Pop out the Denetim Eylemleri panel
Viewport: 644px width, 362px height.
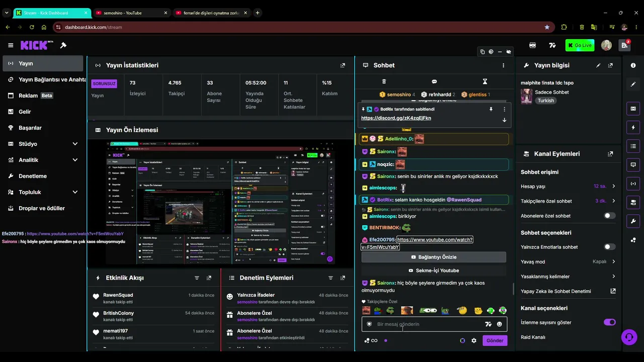[x=343, y=278]
